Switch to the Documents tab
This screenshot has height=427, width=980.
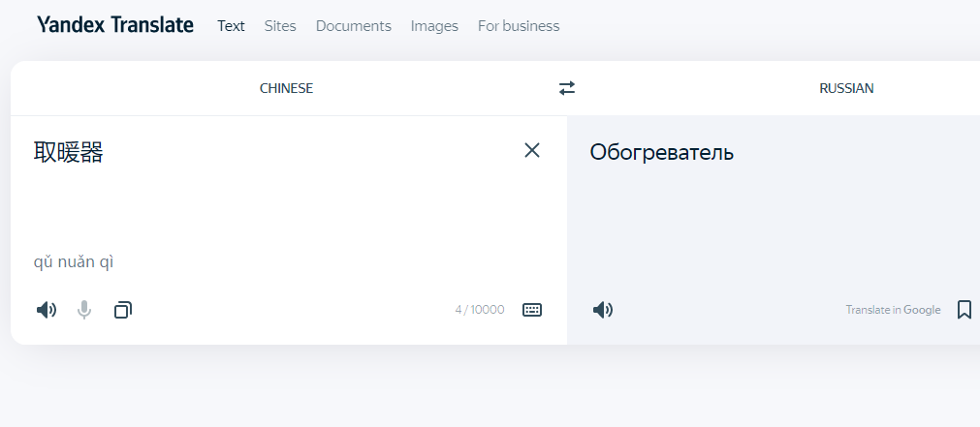[353, 26]
